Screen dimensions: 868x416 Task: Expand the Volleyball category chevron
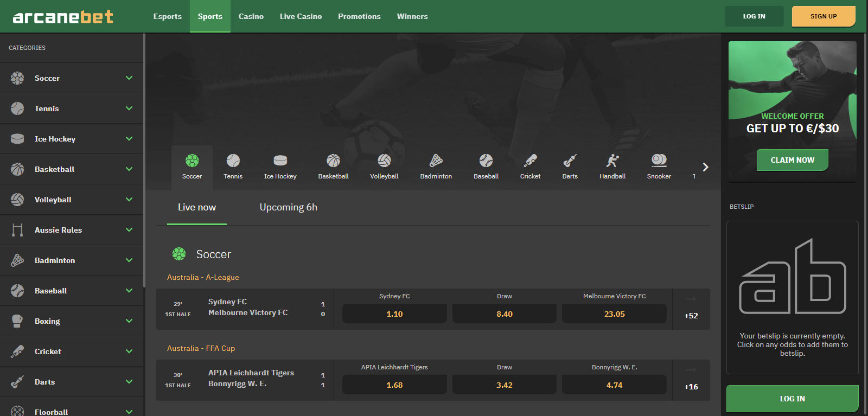[129, 200]
